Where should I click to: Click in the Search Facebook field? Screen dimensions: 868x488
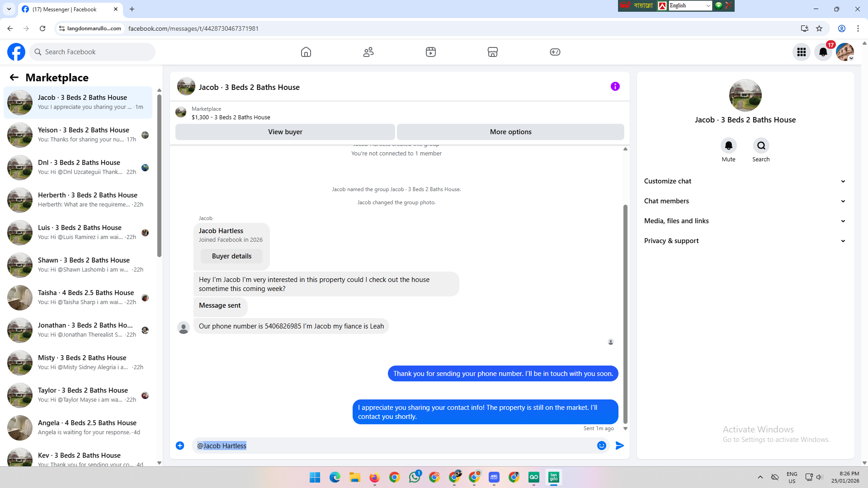[x=92, y=52]
